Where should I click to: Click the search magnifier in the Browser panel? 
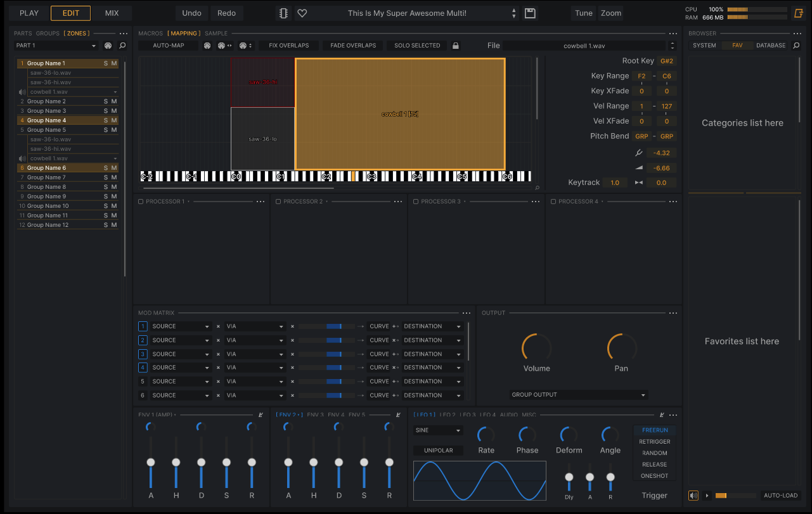coord(796,46)
